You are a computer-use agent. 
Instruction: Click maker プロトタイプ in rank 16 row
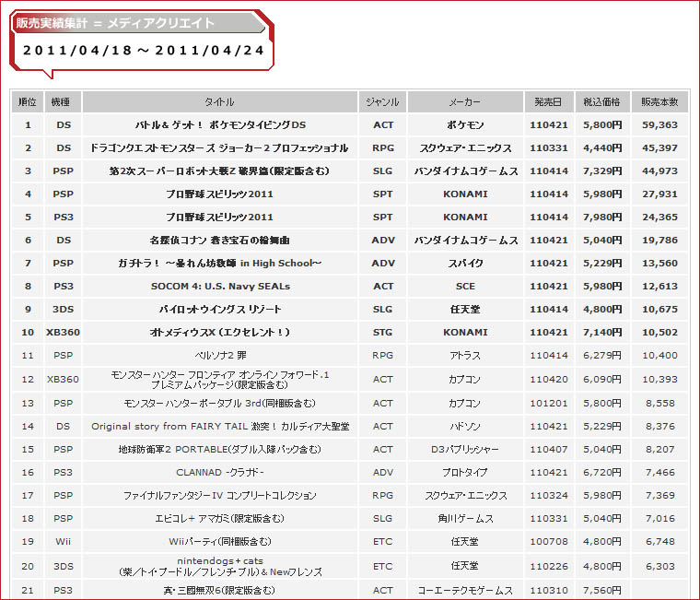click(x=465, y=472)
